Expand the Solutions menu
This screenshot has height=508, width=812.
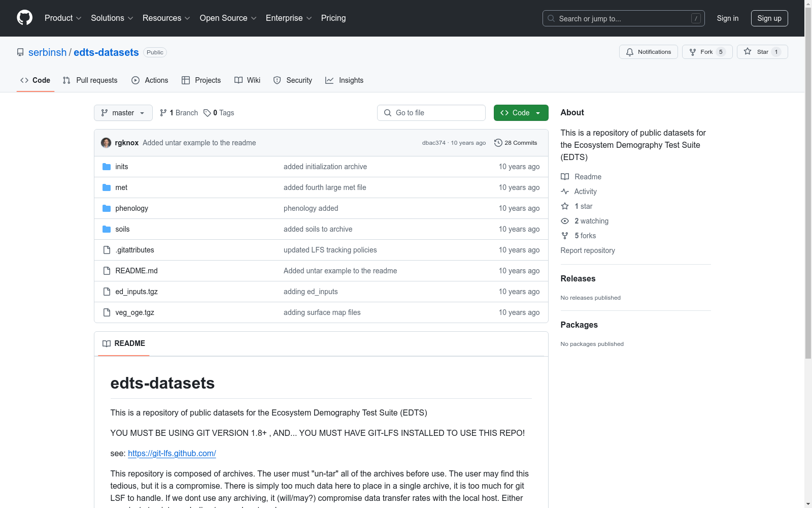(x=112, y=18)
